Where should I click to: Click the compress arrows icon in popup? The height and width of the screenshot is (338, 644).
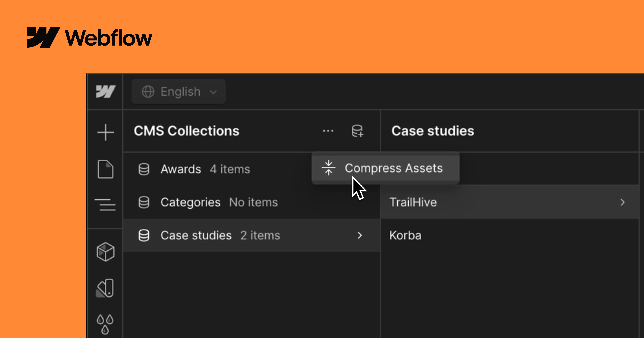328,168
